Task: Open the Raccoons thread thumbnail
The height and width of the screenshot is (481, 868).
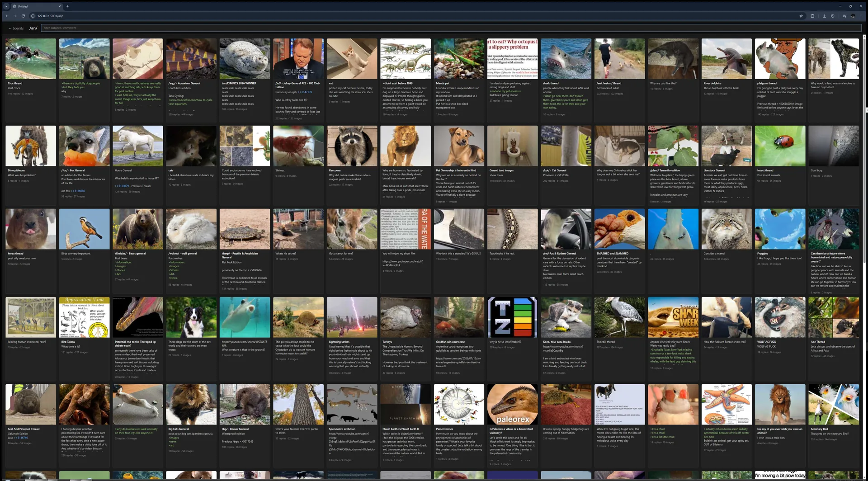Action: tap(352, 146)
